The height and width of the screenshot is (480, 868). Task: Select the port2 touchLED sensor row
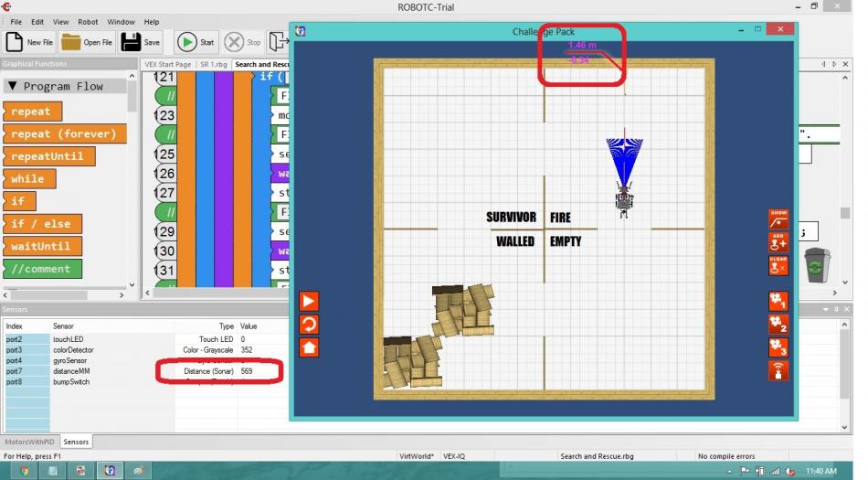[144, 339]
